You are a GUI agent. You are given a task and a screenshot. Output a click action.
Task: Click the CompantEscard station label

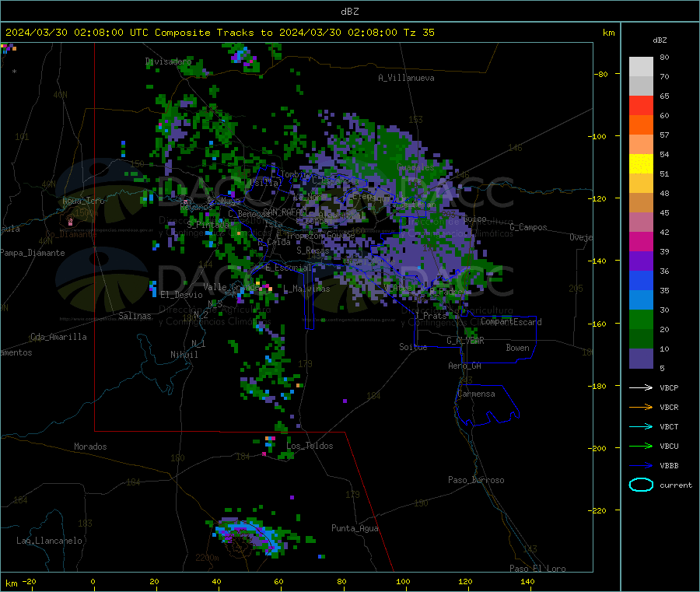[511, 322]
